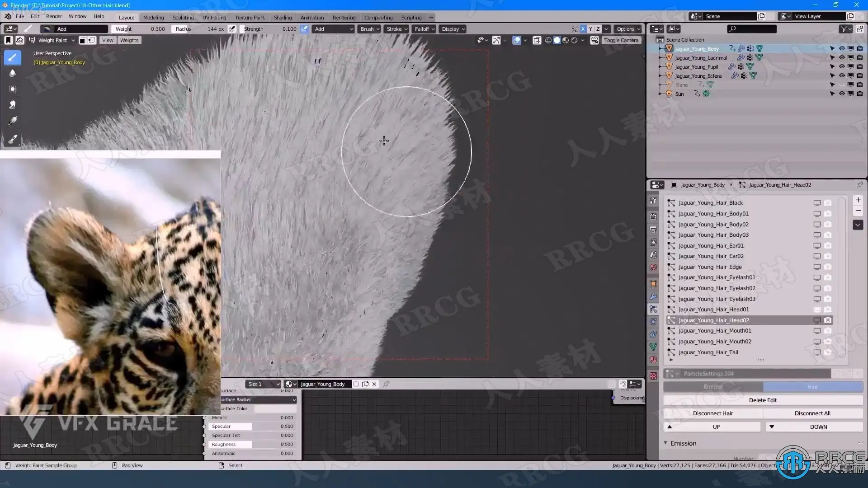This screenshot has width=868, height=488.
Task: Select the Smear weight tool
Action: pos(12,105)
